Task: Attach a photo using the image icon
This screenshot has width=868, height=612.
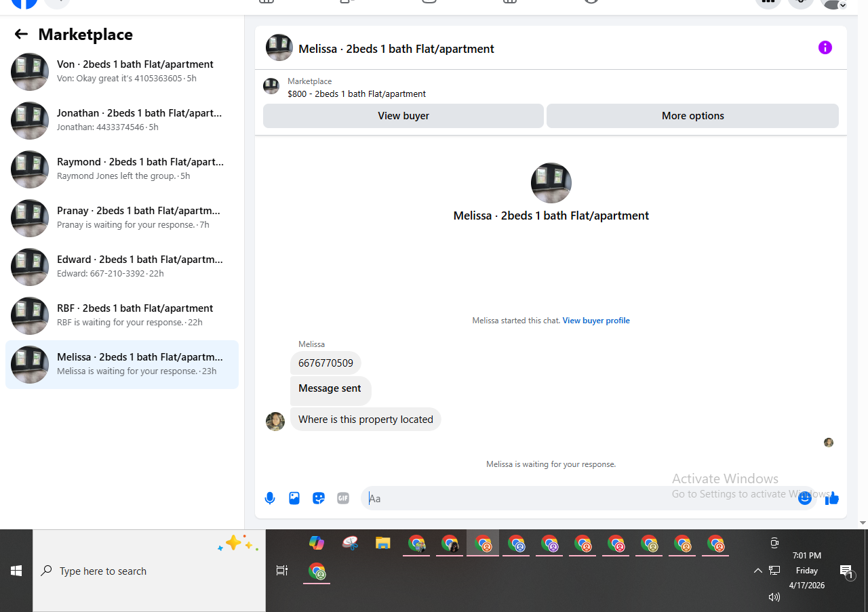Action: coord(294,498)
